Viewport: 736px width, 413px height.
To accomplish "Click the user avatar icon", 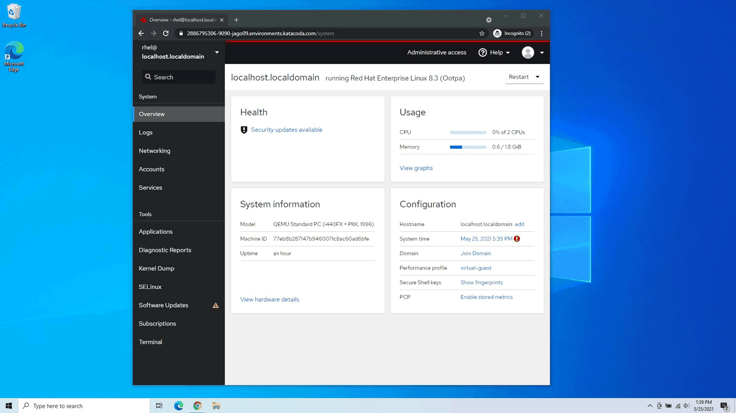I will pyautogui.click(x=528, y=53).
